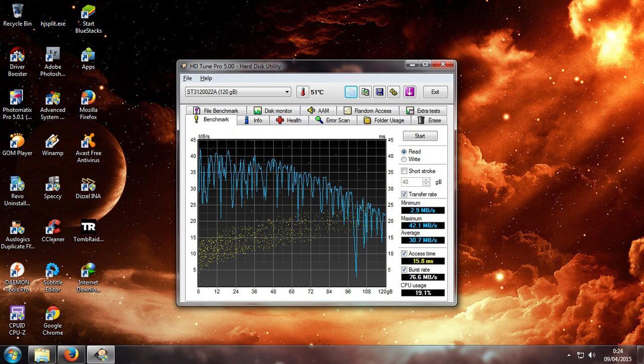Select the Apps desktop icon
The width and height of the screenshot is (644, 364).
pos(88,59)
